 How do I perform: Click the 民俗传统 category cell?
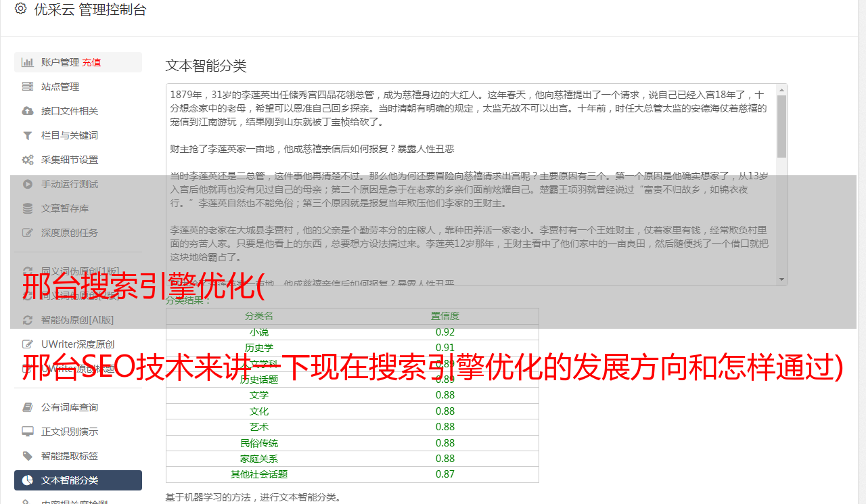coord(259,443)
